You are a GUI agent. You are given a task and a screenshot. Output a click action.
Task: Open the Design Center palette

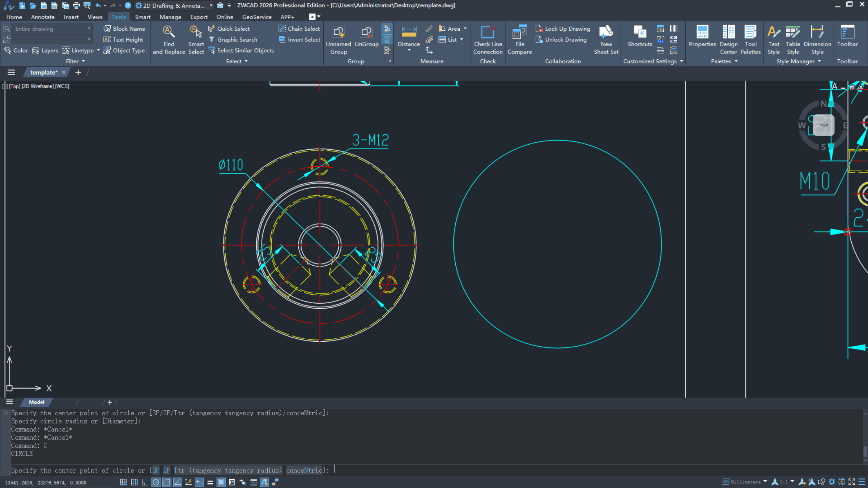[728, 33]
